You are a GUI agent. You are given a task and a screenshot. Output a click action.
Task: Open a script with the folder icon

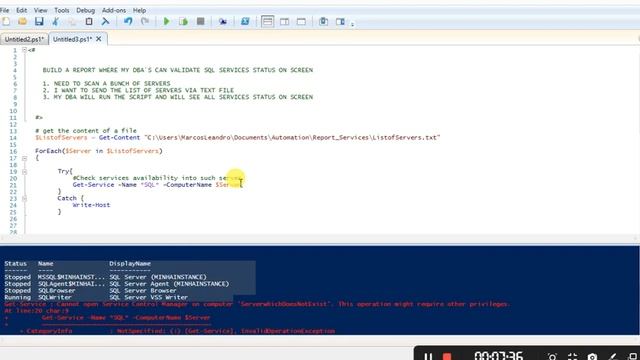[22, 21]
